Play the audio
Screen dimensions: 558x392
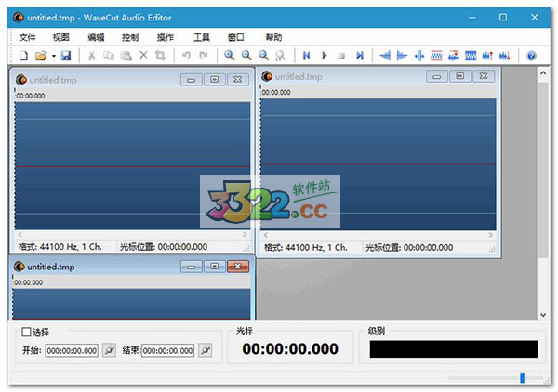[x=325, y=56]
